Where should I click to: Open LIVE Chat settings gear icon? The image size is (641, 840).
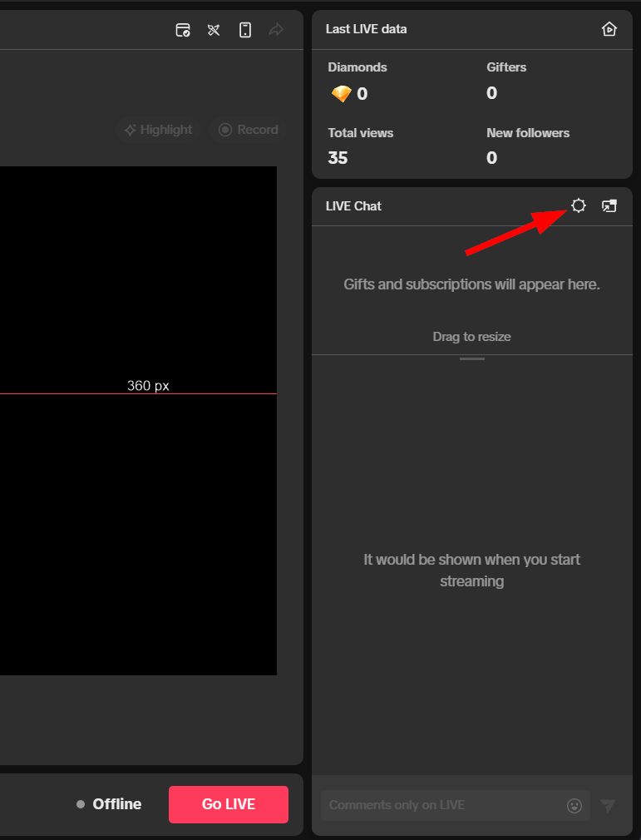click(x=579, y=205)
